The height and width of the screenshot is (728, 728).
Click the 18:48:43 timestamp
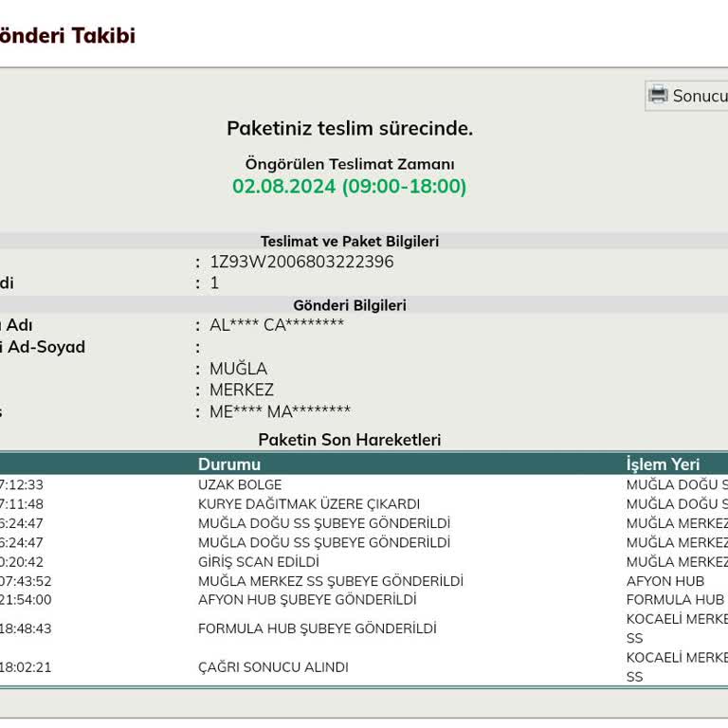point(26,628)
